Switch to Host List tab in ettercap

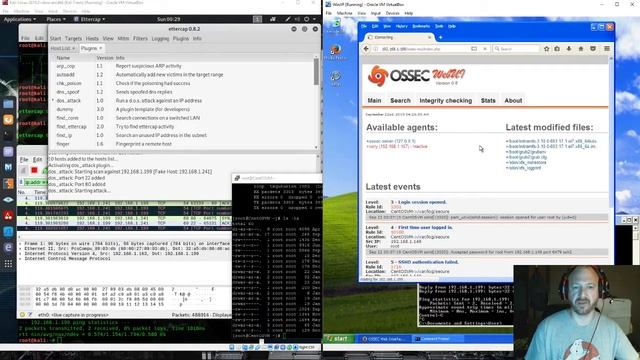[62, 48]
